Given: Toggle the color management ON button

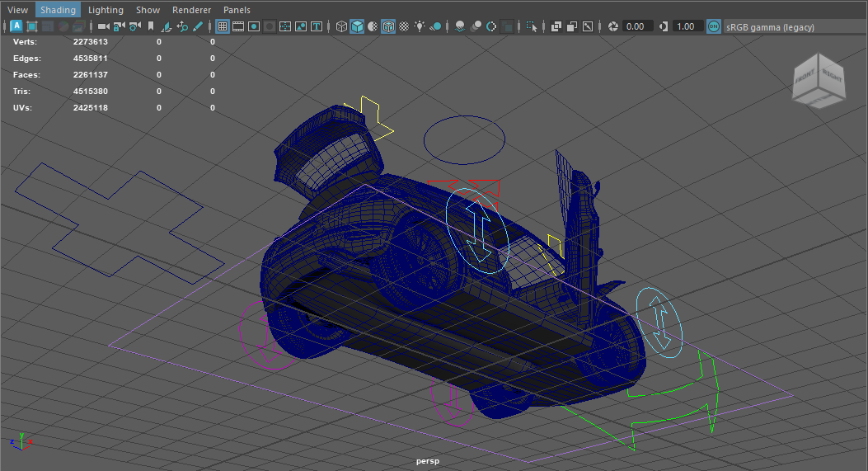Looking at the screenshot, I should pos(714,26).
